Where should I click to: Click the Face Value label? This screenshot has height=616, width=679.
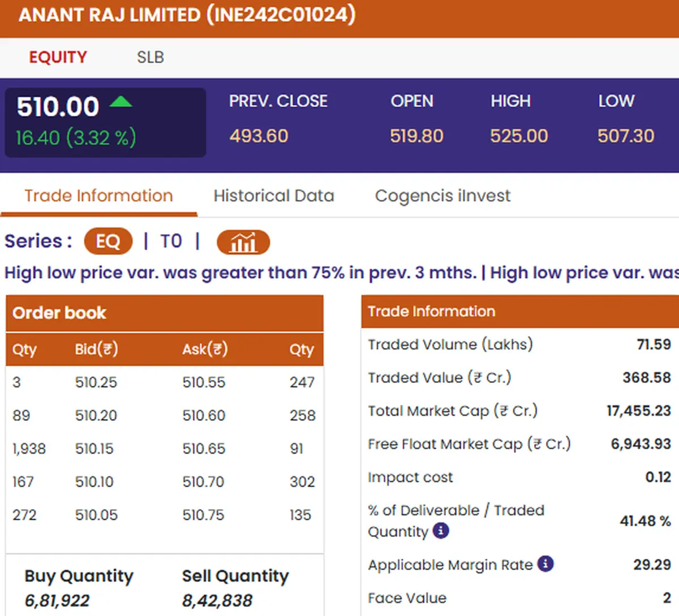407,598
